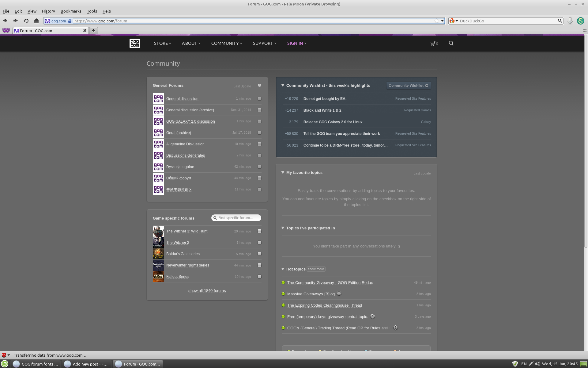Image resolution: width=588 pixels, height=368 pixels.
Task: Click the GOG icon beside General discussion
Action: pos(158,99)
